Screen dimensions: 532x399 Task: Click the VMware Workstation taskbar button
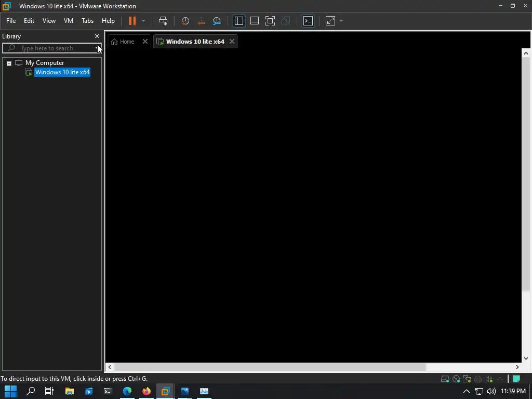(x=165, y=391)
